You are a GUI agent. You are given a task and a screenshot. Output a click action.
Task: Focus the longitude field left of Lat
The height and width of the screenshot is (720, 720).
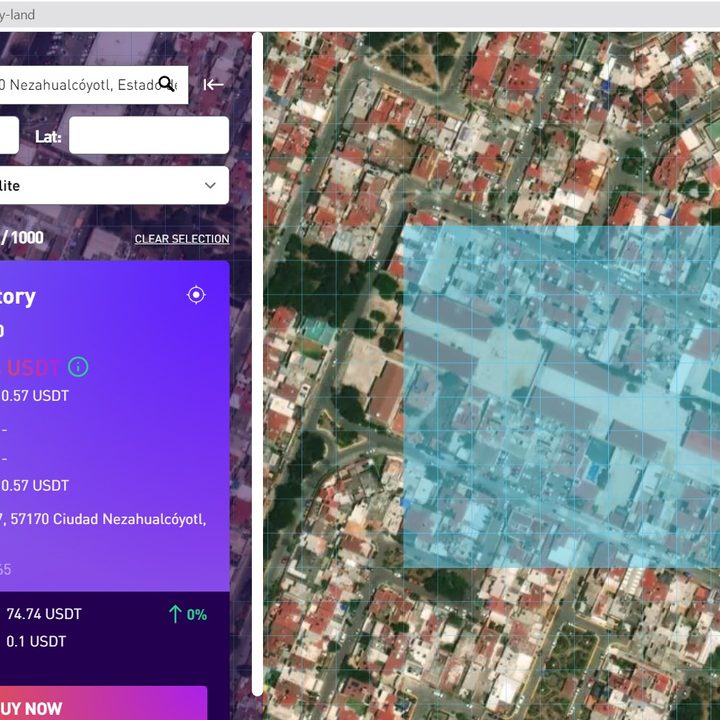8,136
